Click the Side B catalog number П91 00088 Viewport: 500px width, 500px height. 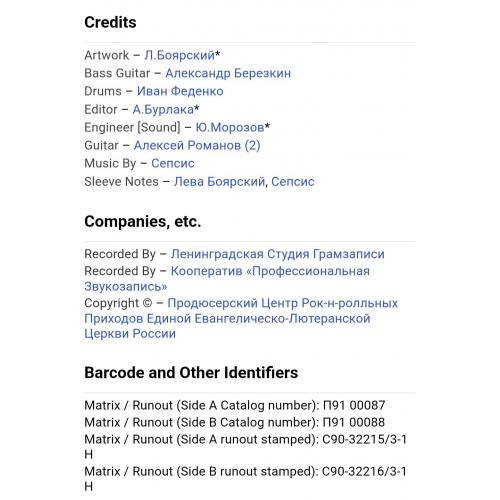pyautogui.click(x=354, y=423)
